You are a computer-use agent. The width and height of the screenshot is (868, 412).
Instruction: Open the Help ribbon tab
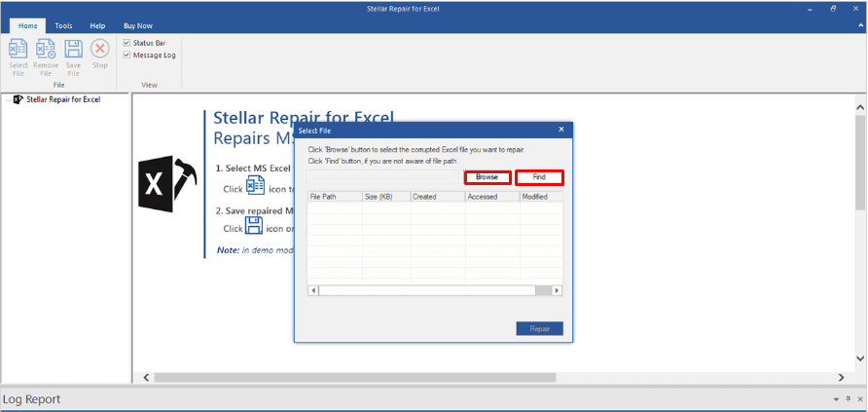point(97,25)
